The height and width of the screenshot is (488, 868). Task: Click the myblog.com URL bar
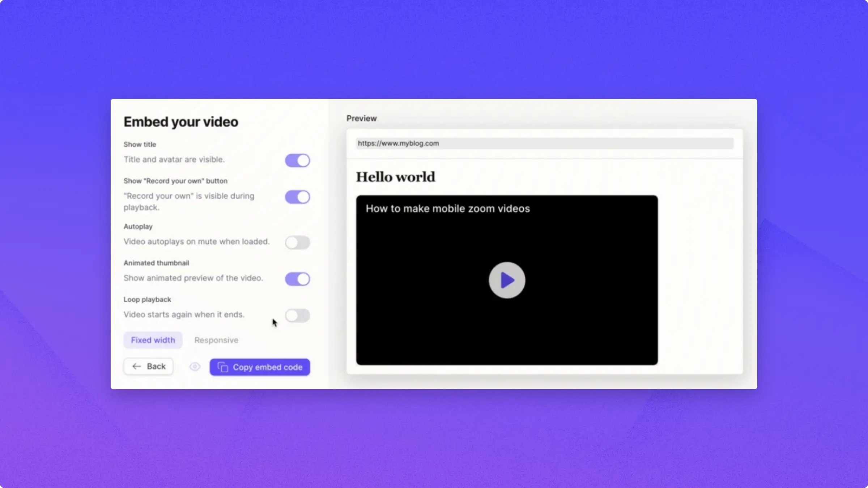pos(544,144)
